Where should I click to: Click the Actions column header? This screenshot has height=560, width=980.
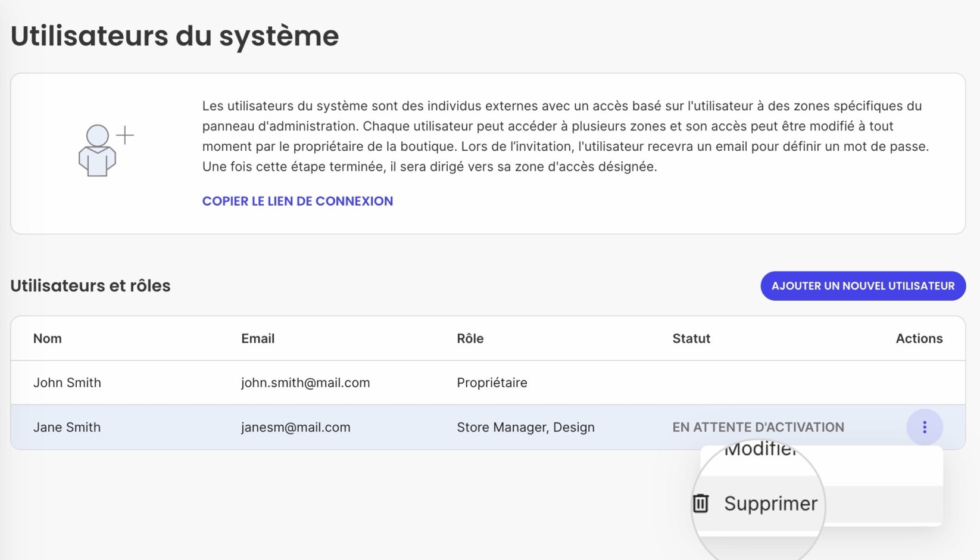919,338
